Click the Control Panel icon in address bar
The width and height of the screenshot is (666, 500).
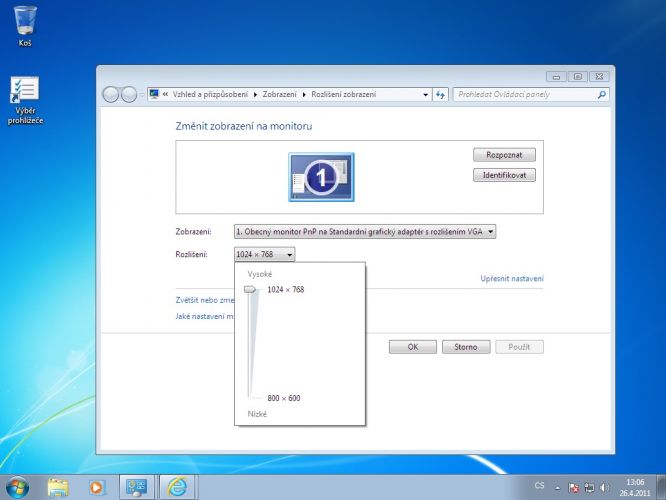coord(154,94)
